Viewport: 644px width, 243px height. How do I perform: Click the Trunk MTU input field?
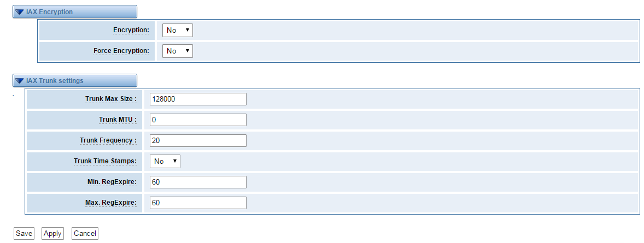(198, 120)
